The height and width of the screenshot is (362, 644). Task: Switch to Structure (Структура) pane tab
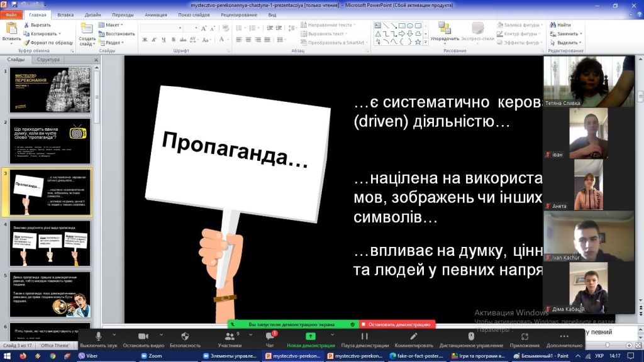[48, 60]
